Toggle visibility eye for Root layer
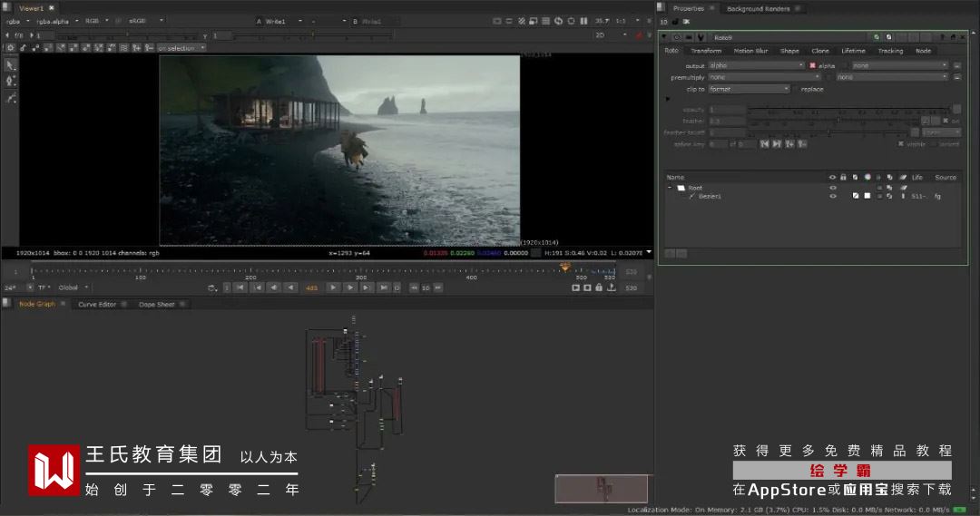 click(832, 188)
